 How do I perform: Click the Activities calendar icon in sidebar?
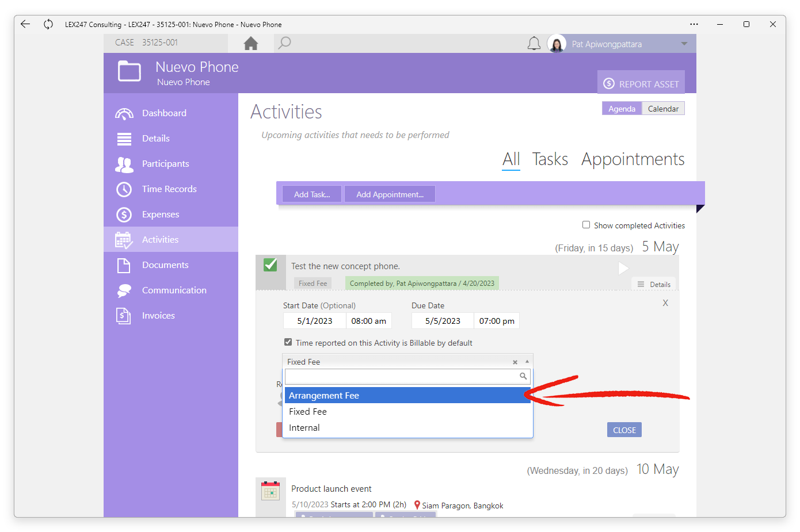(124, 240)
